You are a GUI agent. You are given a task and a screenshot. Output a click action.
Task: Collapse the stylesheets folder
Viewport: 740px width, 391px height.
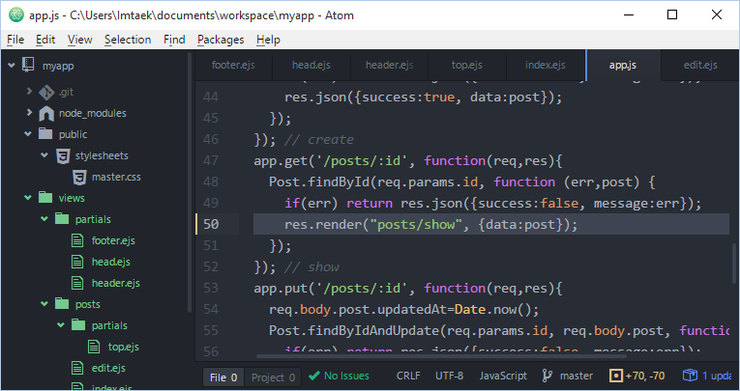pos(44,155)
